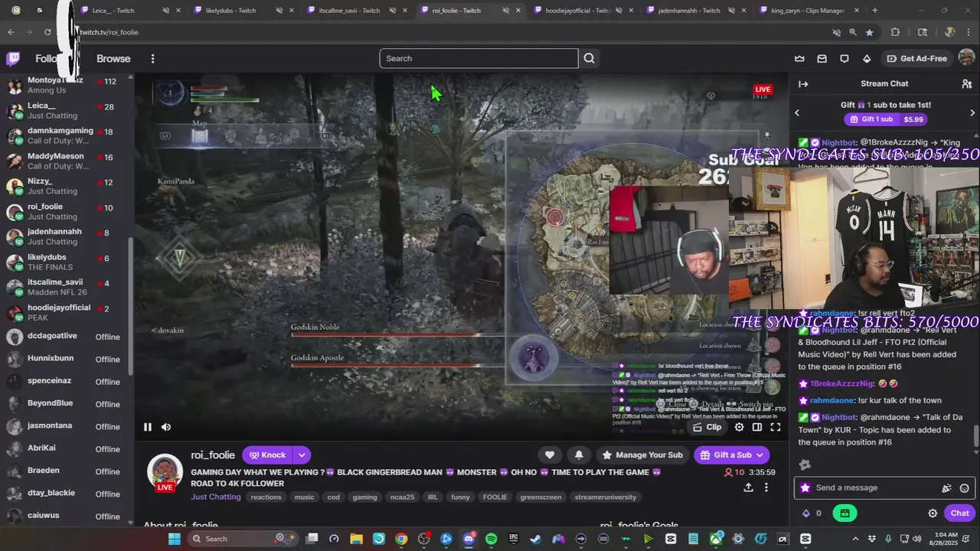Open Steam from the taskbar
Image resolution: width=980 pixels, height=551 pixels.
(535, 539)
